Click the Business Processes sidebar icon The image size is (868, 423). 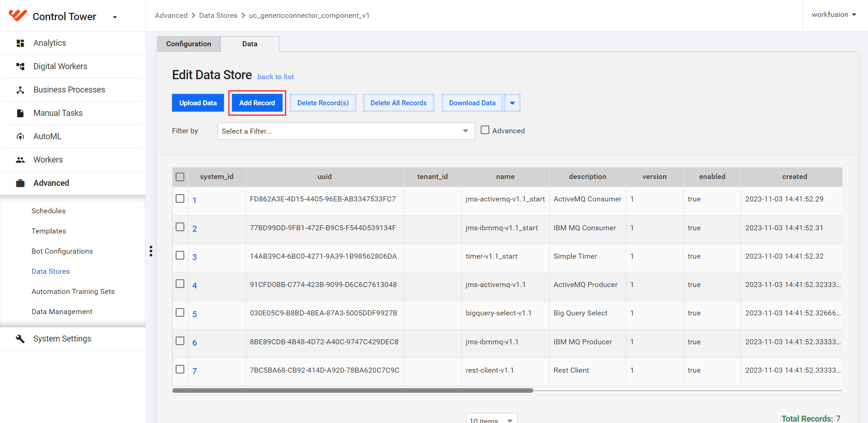[x=20, y=90]
